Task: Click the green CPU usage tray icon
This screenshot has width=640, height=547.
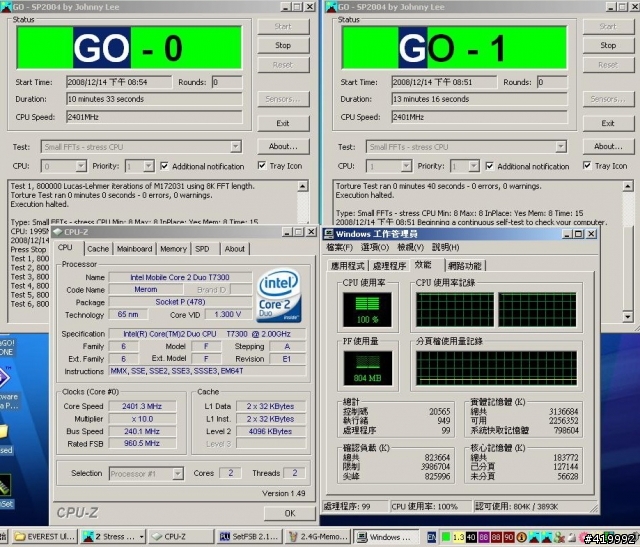Action: (x=446, y=537)
